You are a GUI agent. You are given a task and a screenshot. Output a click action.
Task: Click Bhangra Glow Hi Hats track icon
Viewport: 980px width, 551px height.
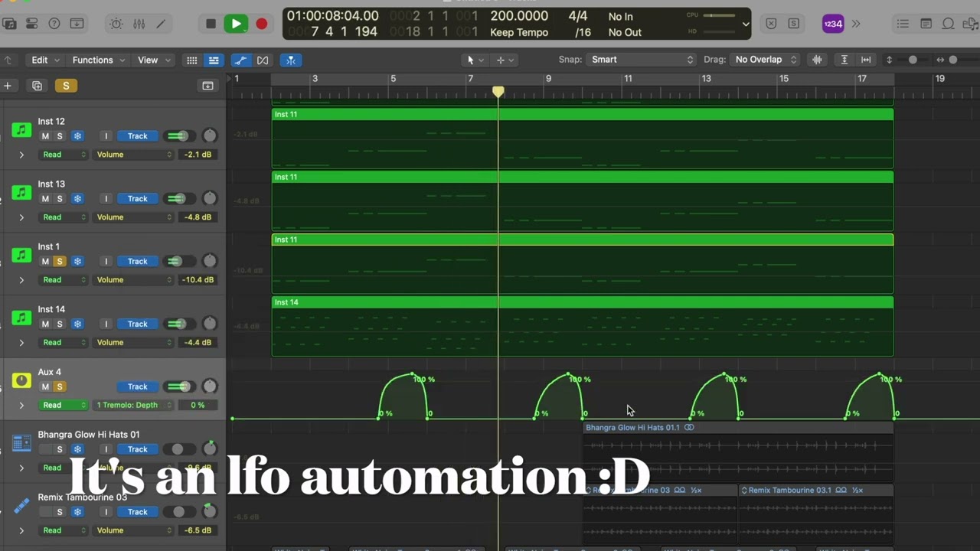(21, 443)
